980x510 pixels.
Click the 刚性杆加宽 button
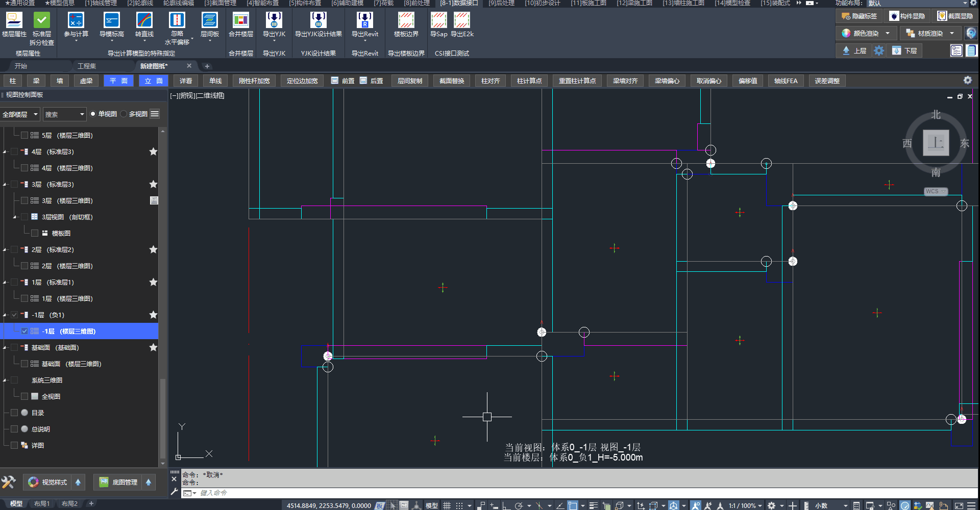254,81
